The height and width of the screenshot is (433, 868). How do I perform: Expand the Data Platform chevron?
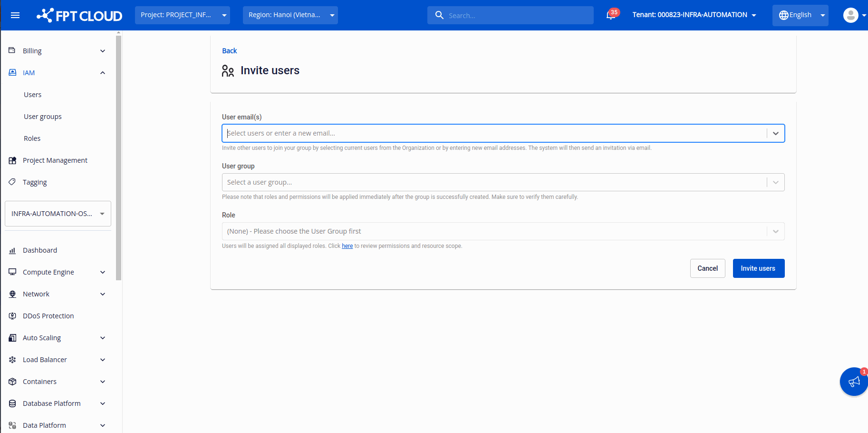pyautogui.click(x=103, y=425)
